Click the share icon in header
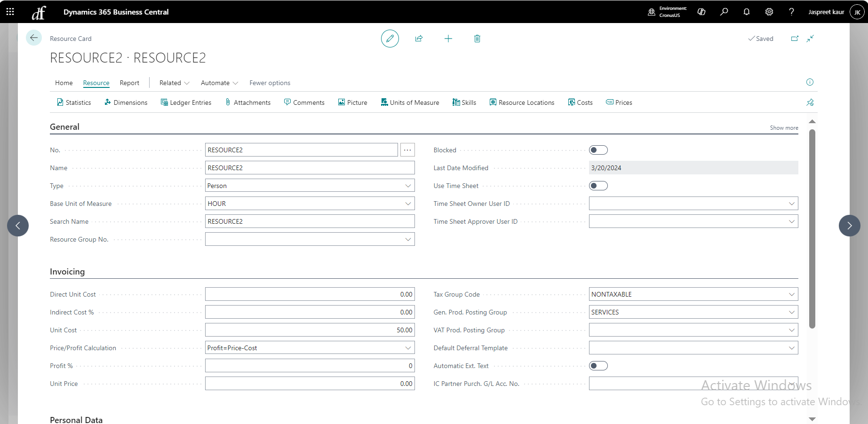 coord(419,39)
